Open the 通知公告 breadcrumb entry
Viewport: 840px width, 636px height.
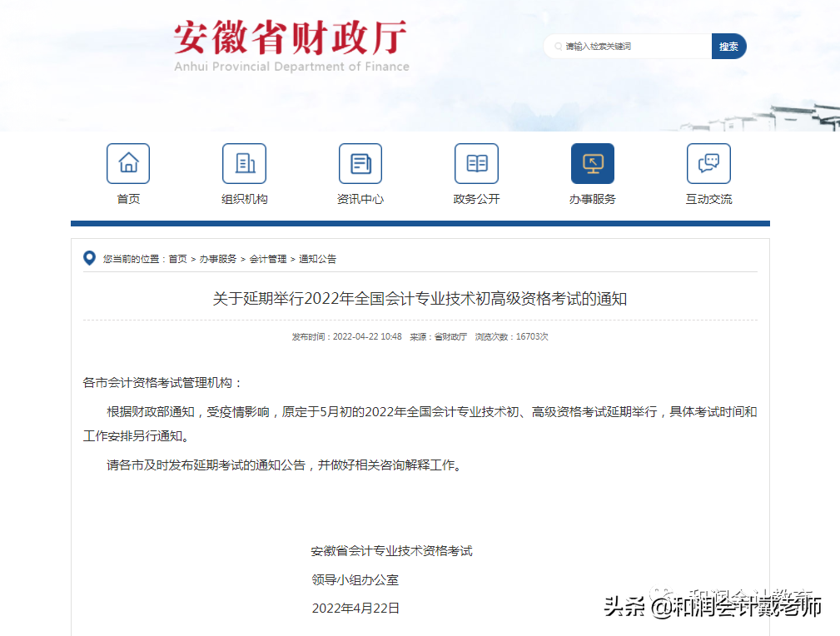click(316, 259)
